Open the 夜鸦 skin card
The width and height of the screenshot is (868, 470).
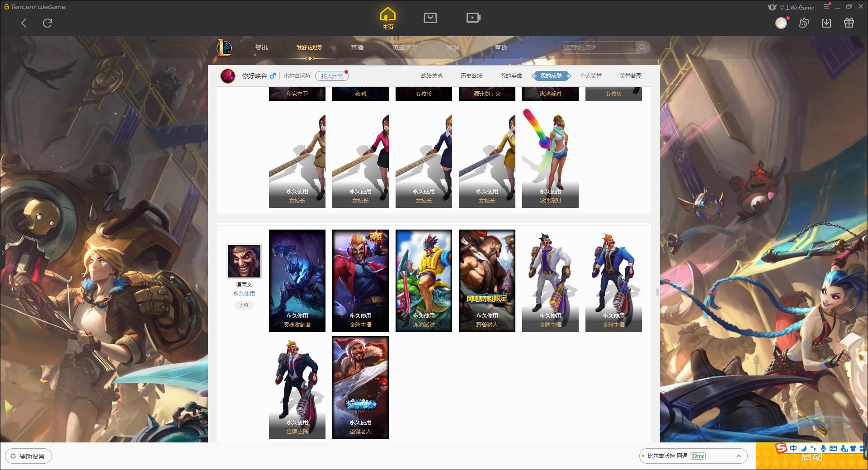(360, 94)
